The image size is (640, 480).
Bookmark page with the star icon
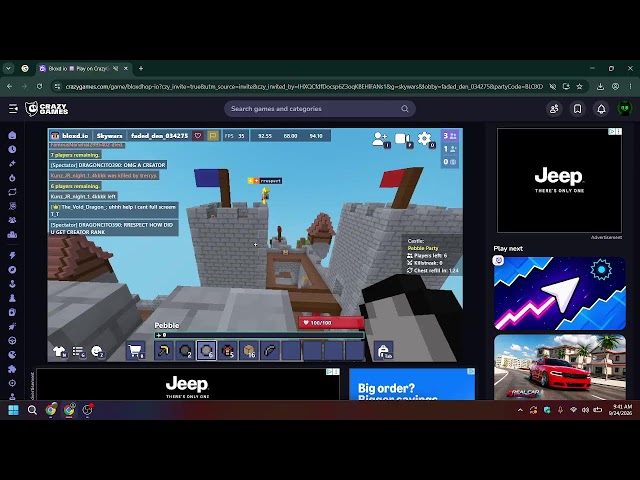tap(579, 87)
